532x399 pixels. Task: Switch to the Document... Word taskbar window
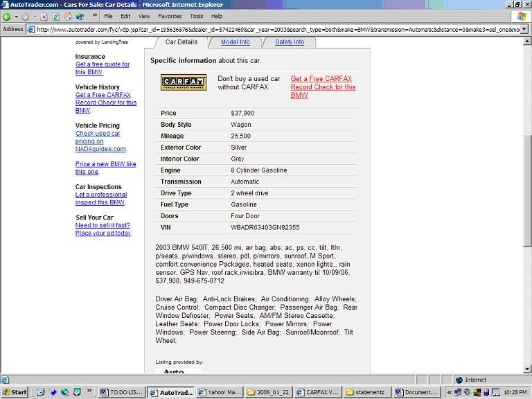416,392
